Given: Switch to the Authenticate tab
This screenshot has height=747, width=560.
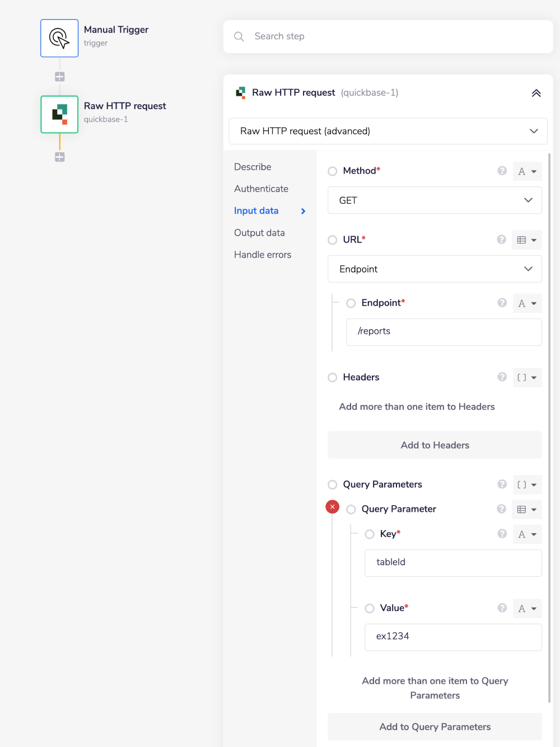Looking at the screenshot, I should [261, 189].
